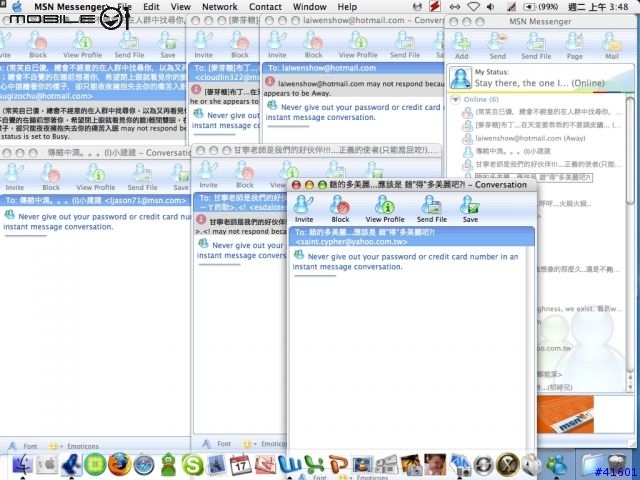Open Font options in the ljason71 conversation window
The width and height of the screenshot is (640, 480).
23,446
